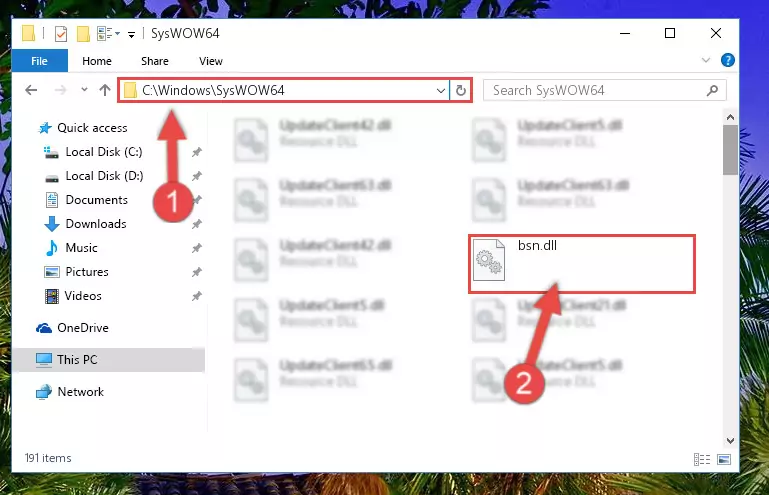The width and height of the screenshot is (769, 495).
Task: Click the address bar path C:\Windows\SysWOW64
Action: [213, 90]
